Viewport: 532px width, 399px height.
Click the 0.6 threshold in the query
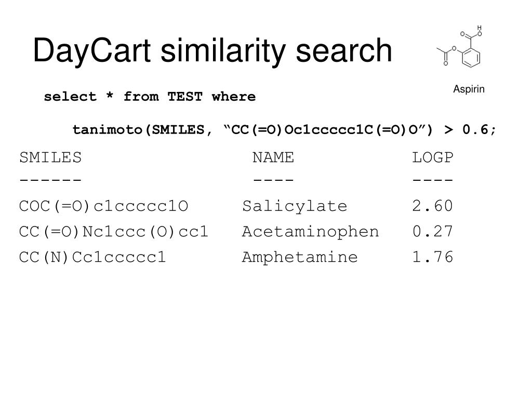coord(475,129)
